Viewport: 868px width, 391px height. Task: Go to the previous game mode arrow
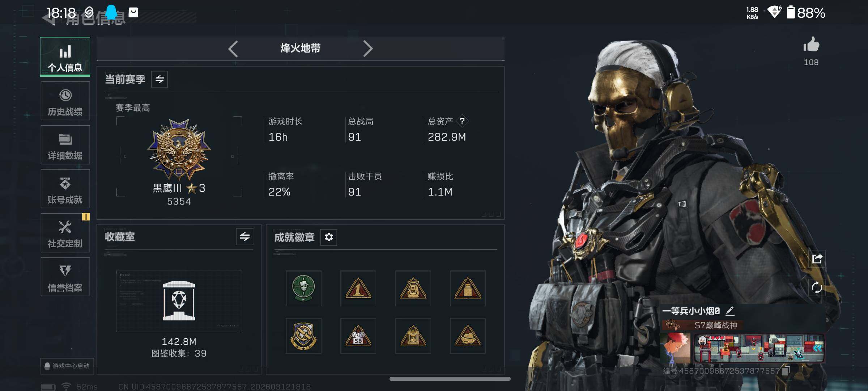tap(233, 49)
